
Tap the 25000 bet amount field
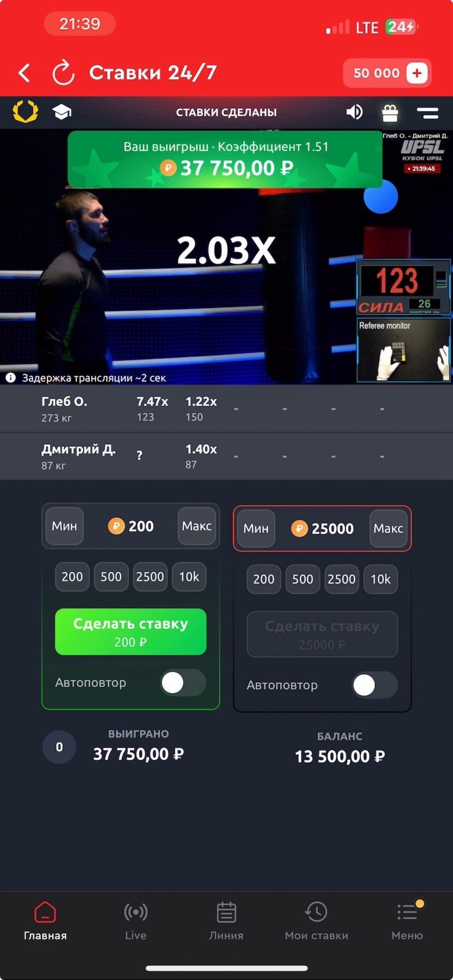[x=322, y=529]
